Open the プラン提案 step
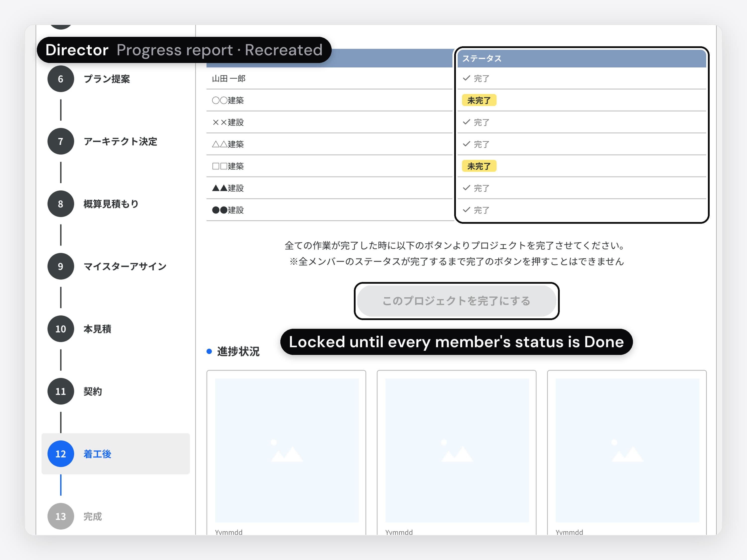Image resolution: width=747 pixels, height=560 pixels. coord(107,79)
